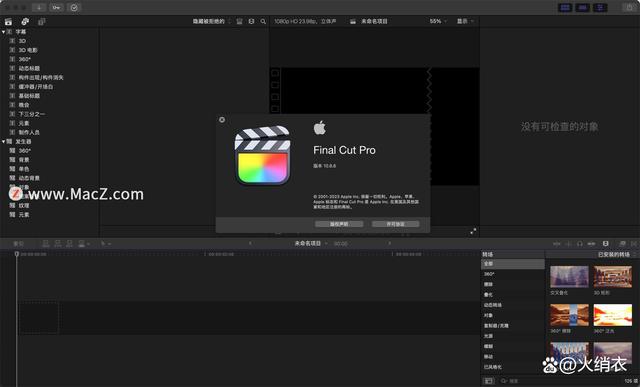Click the 版权声明 button in About dialog
Image resolution: width=640 pixels, height=387 pixels.
[339, 224]
